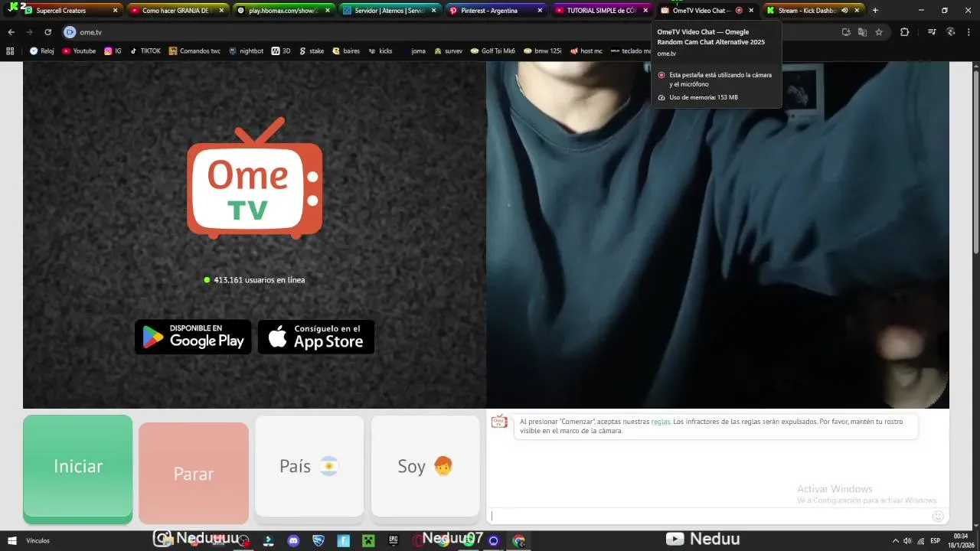Open the reglas link in chat notice
Screen dimensions: 980x551
click(x=661, y=422)
